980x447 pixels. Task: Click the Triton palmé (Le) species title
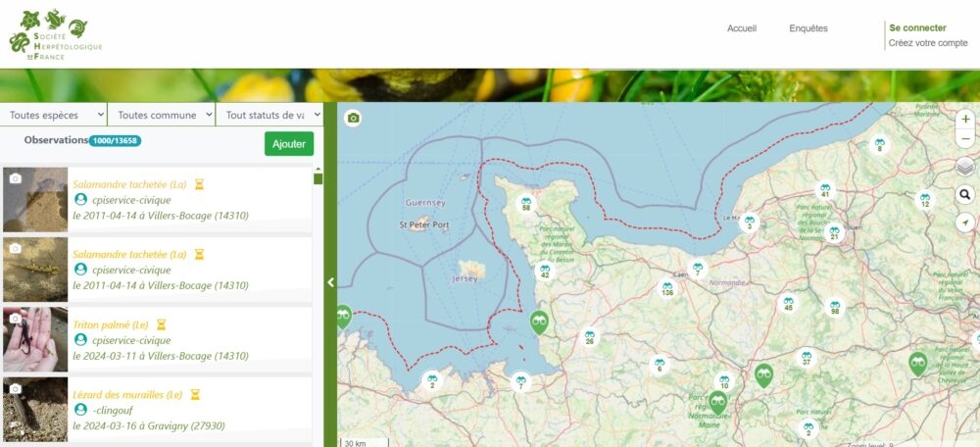pos(111,325)
